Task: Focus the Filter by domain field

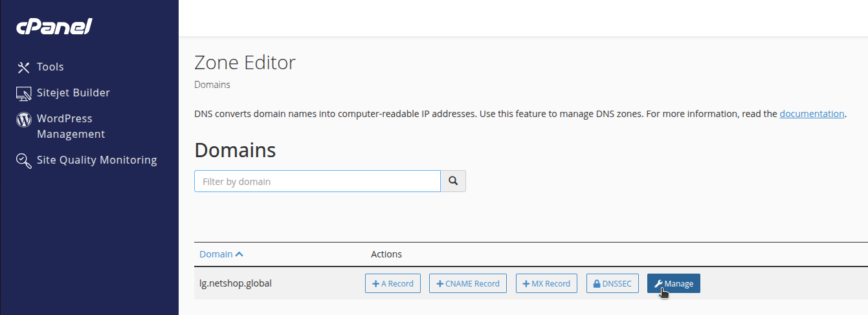Action: (x=318, y=181)
